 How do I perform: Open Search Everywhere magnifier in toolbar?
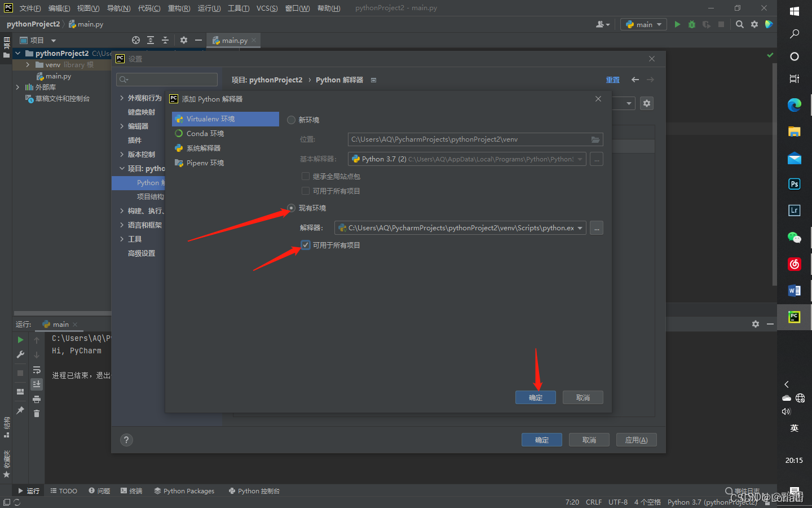(x=740, y=24)
